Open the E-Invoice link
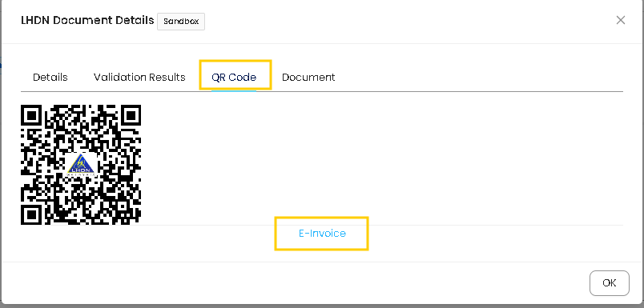The width and height of the screenshot is (644, 308). pos(322,234)
